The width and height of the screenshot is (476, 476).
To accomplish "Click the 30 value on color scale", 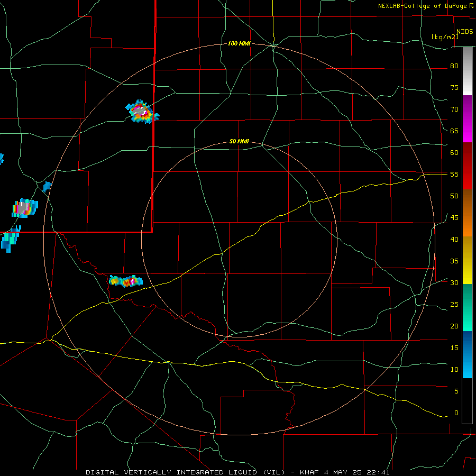I will (454, 282).
